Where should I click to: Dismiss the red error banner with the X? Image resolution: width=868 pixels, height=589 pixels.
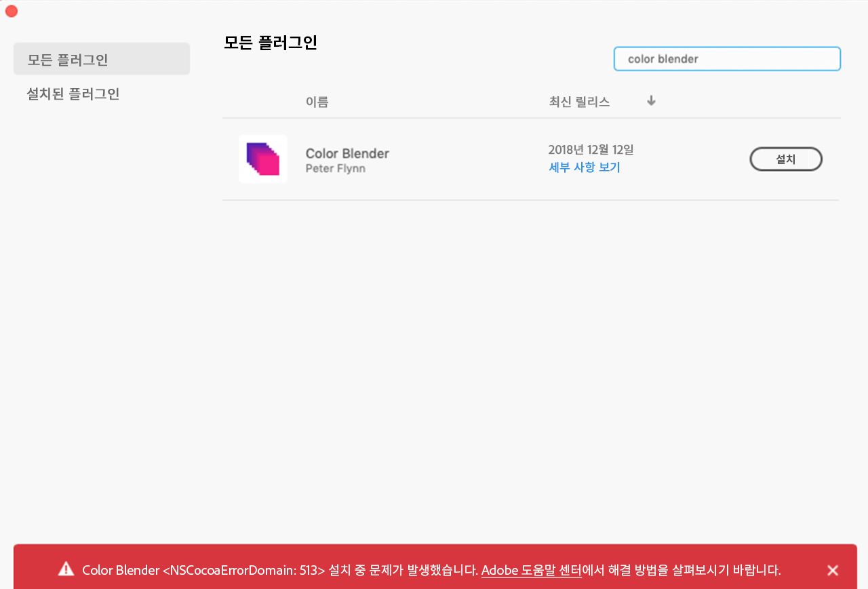(x=833, y=570)
